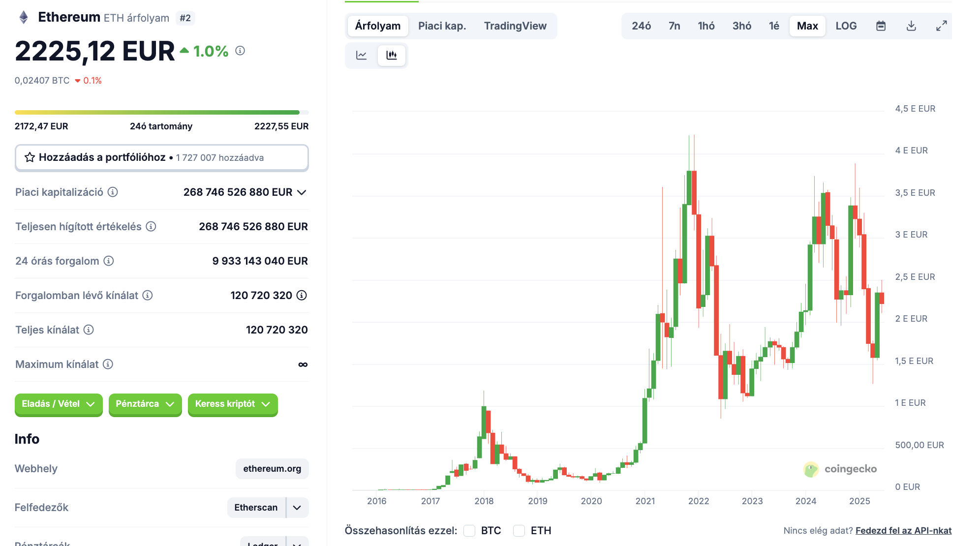980x546 pixels.
Task: Open the calendar date range picker
Action: (881, 26)
